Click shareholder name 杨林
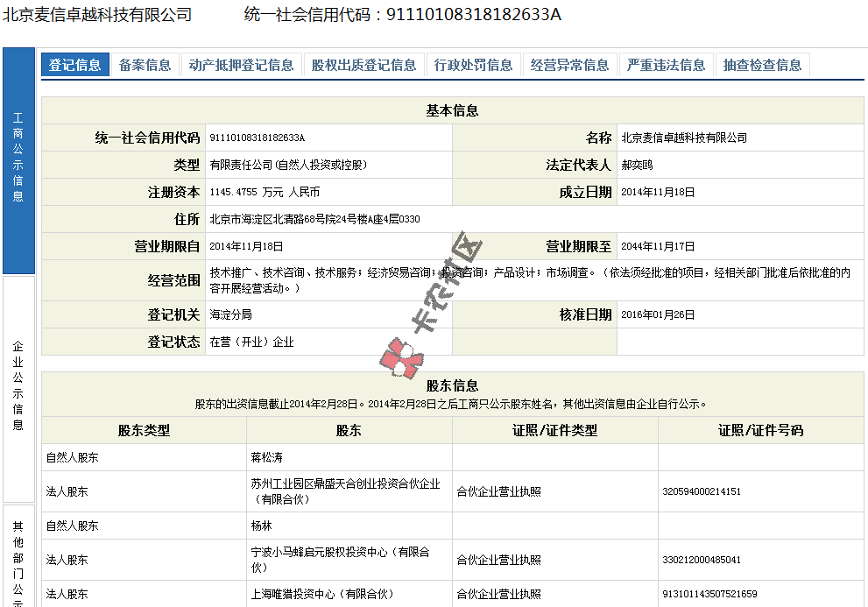Viewport: 868px width, 607px height. click(x=261, y=526)
